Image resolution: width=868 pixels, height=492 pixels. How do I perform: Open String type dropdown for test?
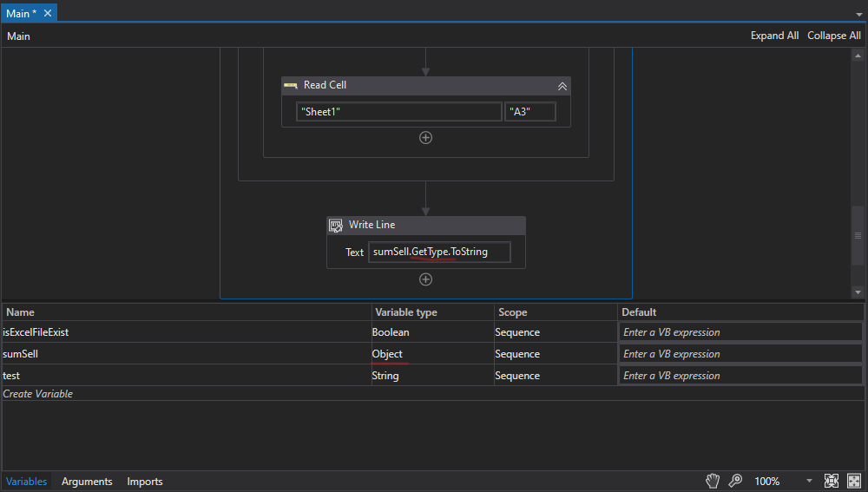coord(432,375)
